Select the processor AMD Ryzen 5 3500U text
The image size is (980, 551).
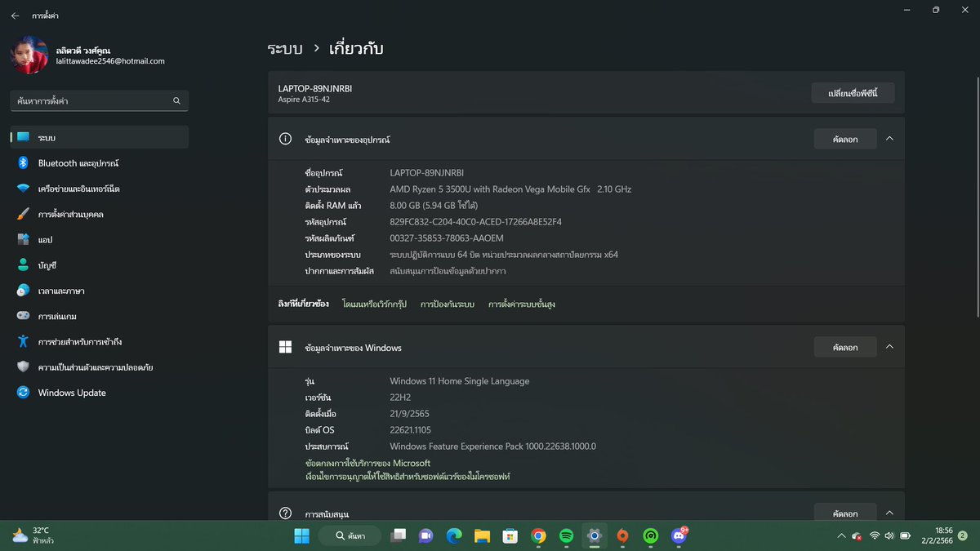pyautogui.click(x=510, y=189)
